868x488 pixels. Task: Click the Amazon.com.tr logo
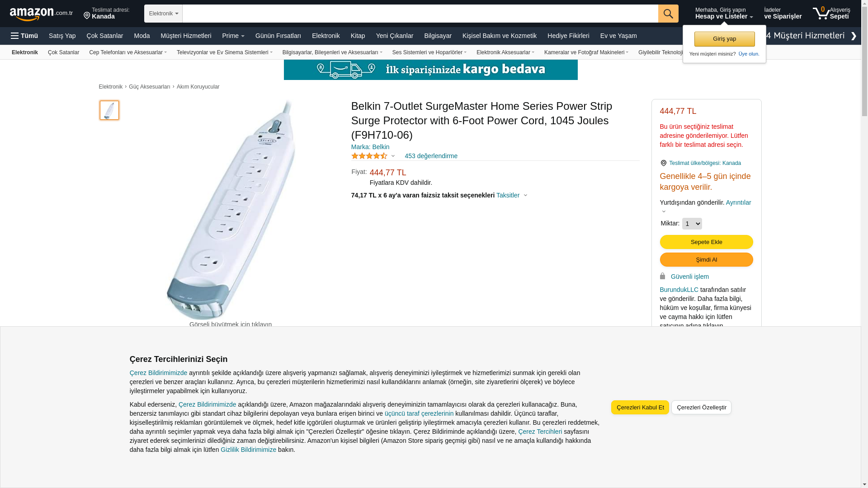(x=41, y=14)
